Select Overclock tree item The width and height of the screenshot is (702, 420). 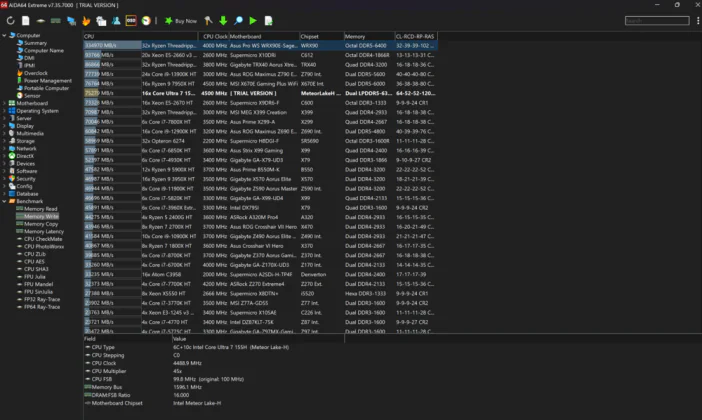pyautogui.click(x=35, y=73)
